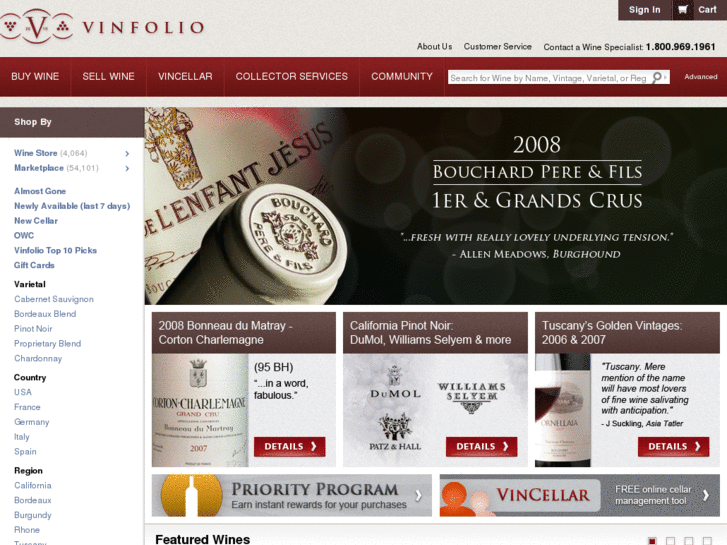Select the first Featured Wines page indicator

click(x=652, y=541)
